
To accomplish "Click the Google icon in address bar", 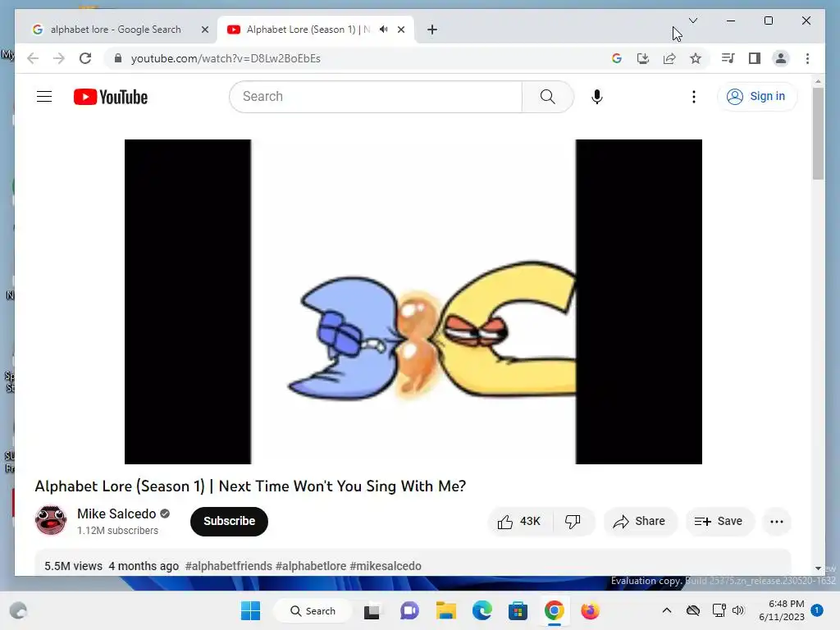I will point(617,58).
